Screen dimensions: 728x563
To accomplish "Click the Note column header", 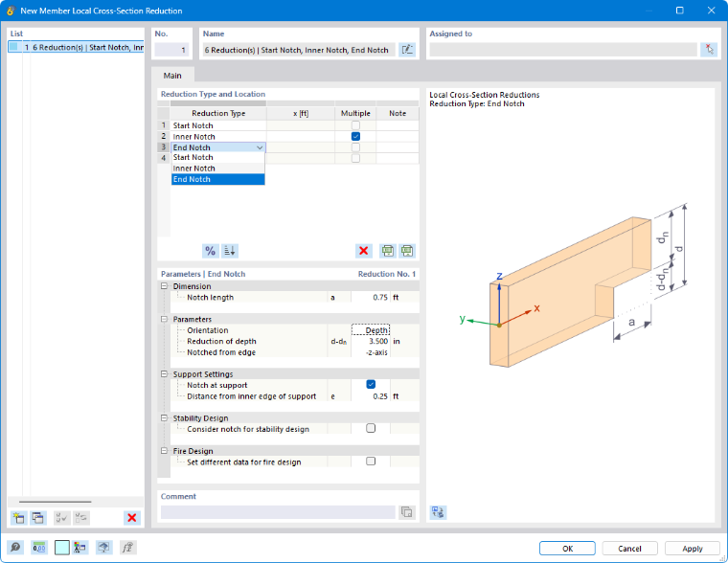I will coord(398,113).
